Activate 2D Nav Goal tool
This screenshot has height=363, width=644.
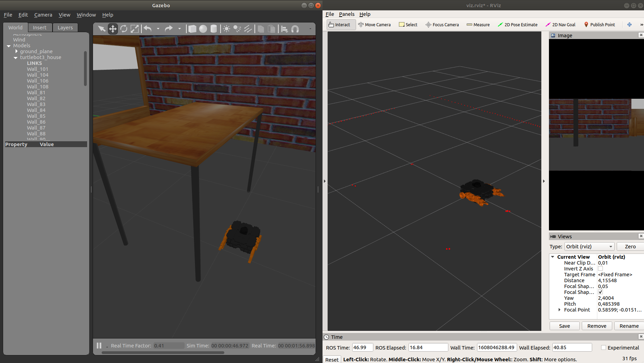coord(560,25)
